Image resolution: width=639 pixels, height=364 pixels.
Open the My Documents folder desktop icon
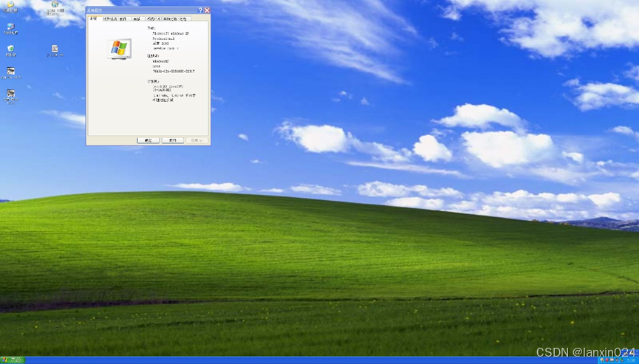(10, 7)
